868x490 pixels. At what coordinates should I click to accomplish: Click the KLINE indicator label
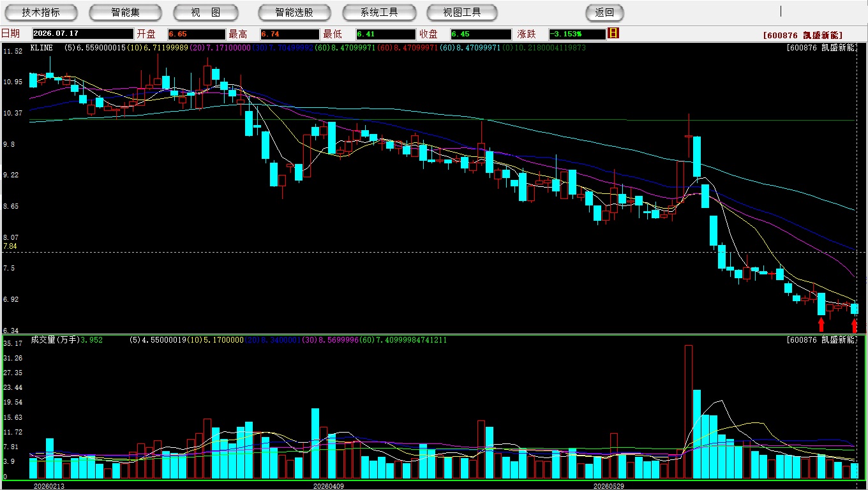(x=42, y=48)
